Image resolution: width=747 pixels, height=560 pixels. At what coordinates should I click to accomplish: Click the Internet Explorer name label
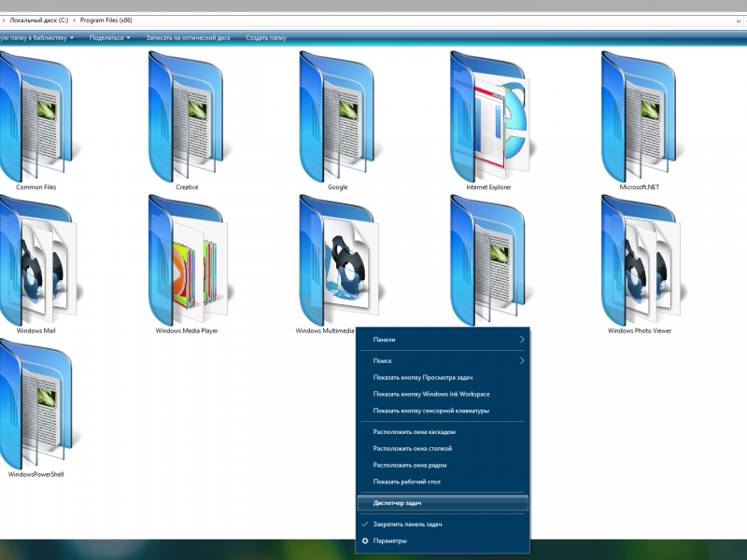pyautogui.click(x=488, y=188)
